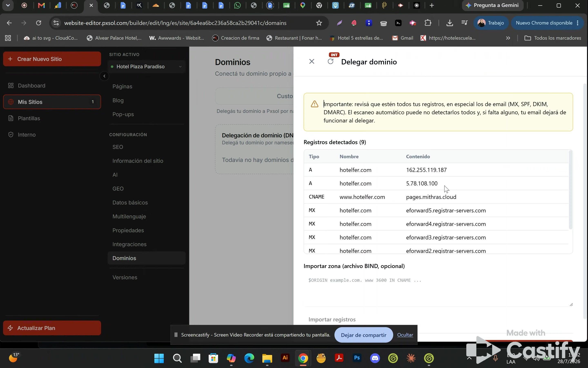
Task: Open the Blog settings item
Action: 118,100
